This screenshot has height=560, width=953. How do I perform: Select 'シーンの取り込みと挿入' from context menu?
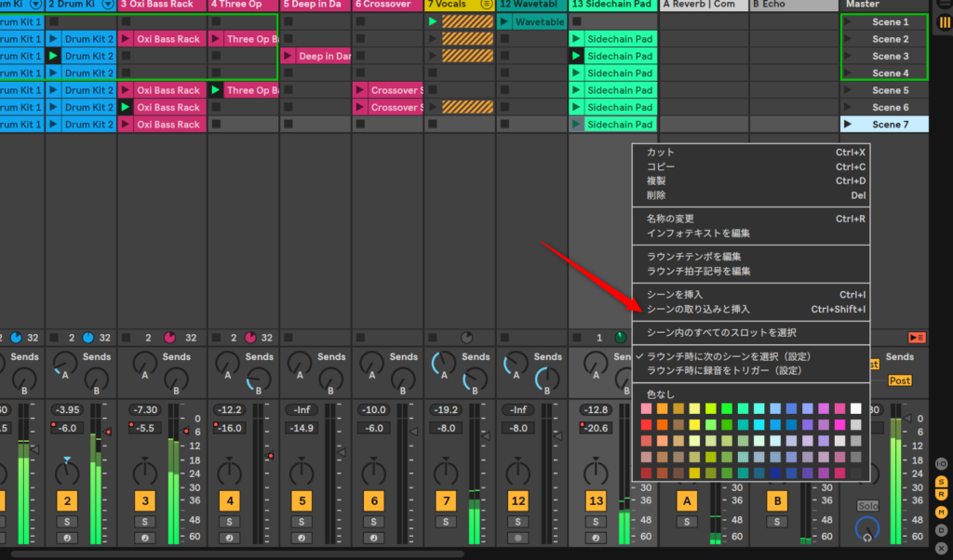click(x=697, y=309)
